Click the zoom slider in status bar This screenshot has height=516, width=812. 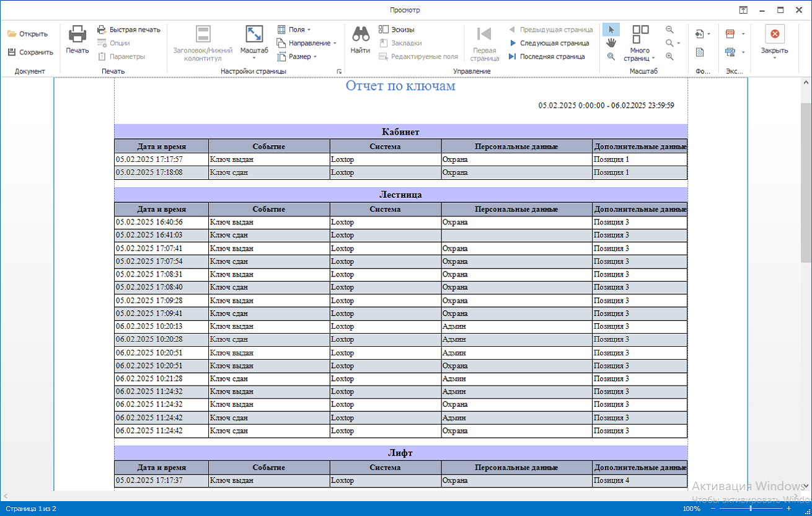point(751,509)
